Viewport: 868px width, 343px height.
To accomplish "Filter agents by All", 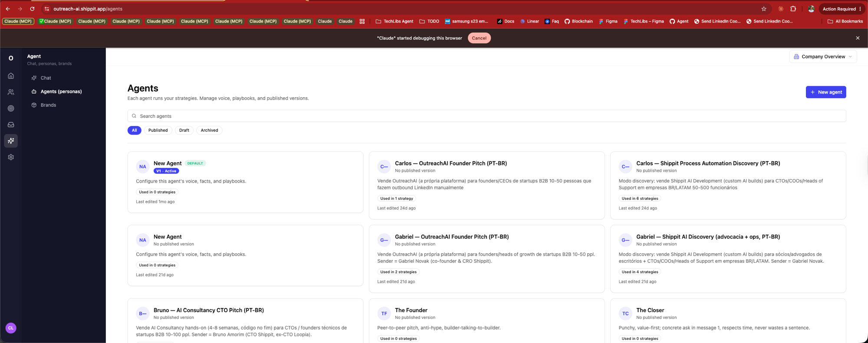I will (135, 130).
